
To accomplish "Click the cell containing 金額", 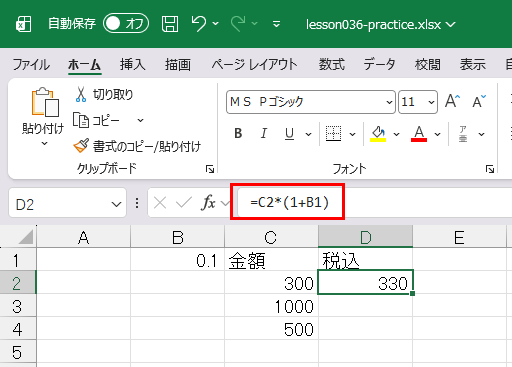I will tap(271, 260).
